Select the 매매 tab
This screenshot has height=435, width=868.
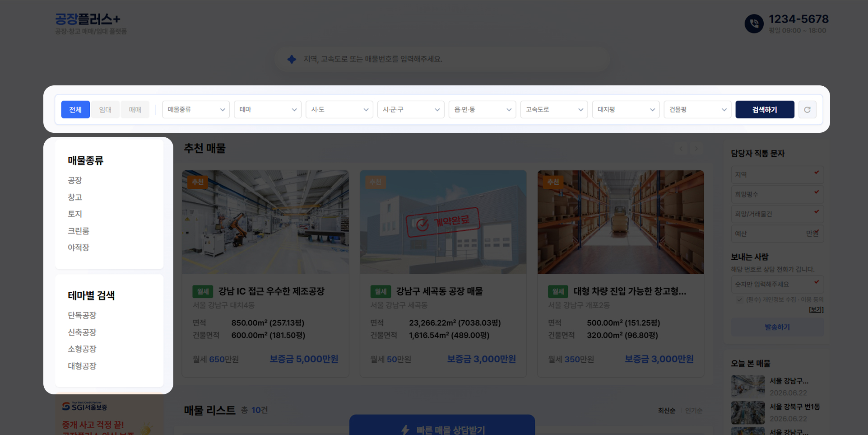135,109
